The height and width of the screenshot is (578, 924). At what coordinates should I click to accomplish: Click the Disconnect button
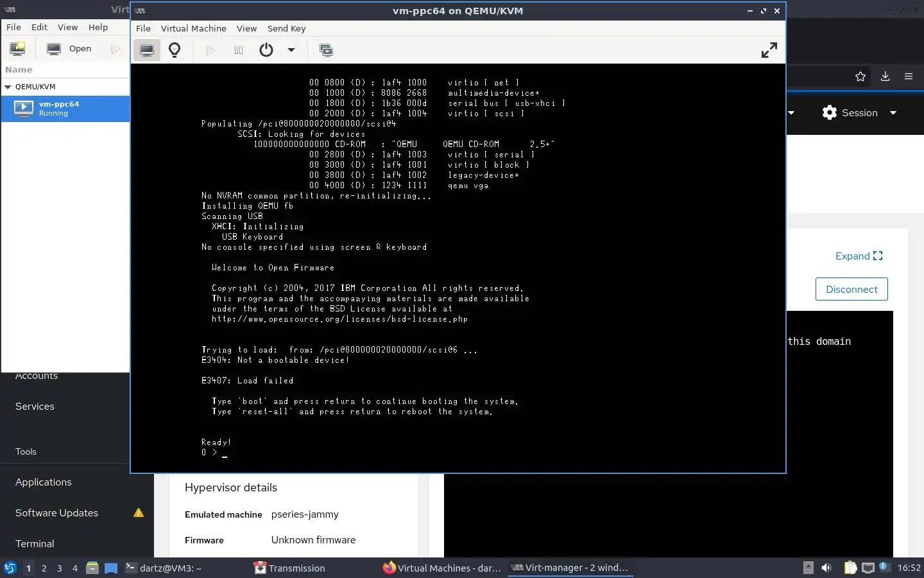pos(851,289)
